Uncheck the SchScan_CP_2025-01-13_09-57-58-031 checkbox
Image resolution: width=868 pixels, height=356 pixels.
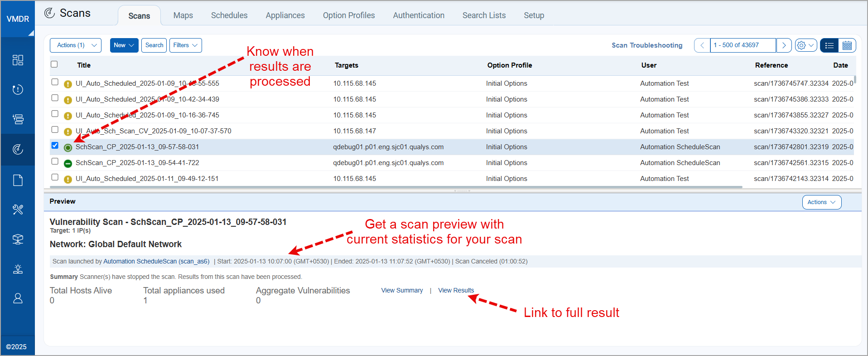click(x=55, y=146)
